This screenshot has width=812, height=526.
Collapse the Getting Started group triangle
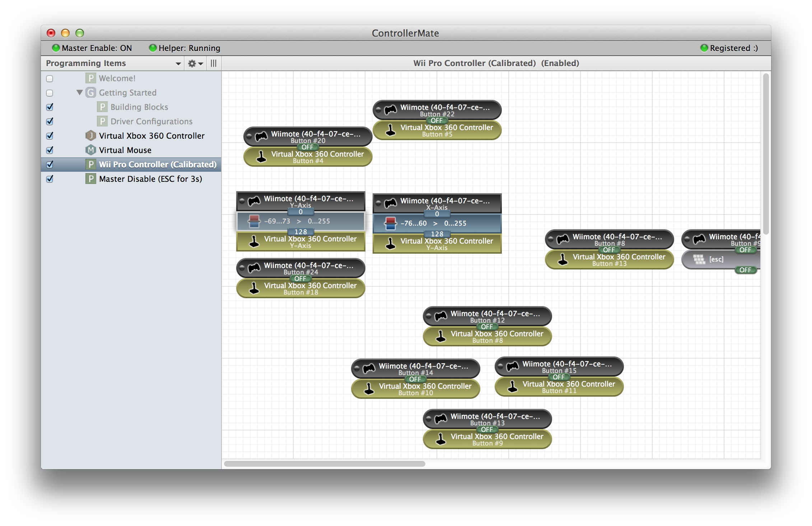pos(80,93)
